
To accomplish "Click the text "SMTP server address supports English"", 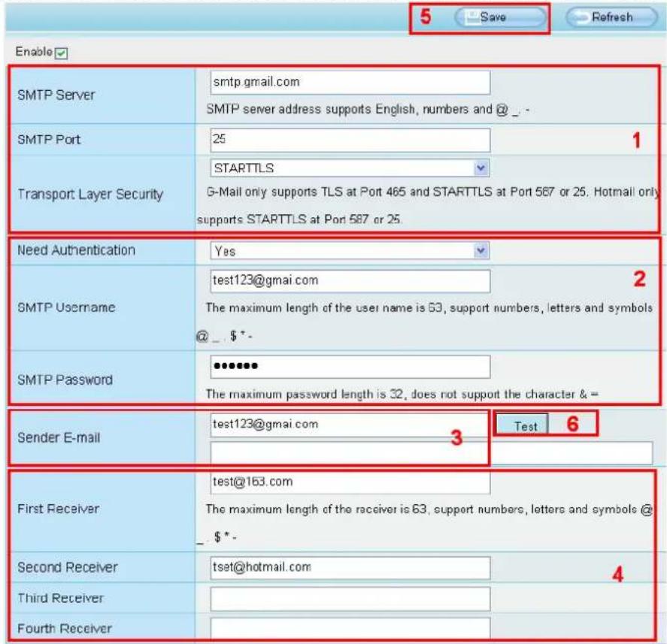I will coord(311,110).
